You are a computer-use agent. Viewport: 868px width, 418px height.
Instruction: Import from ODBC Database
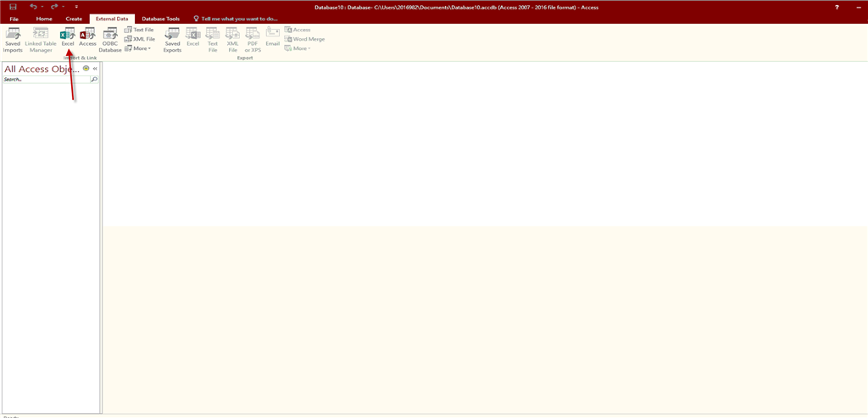(110, 39)
